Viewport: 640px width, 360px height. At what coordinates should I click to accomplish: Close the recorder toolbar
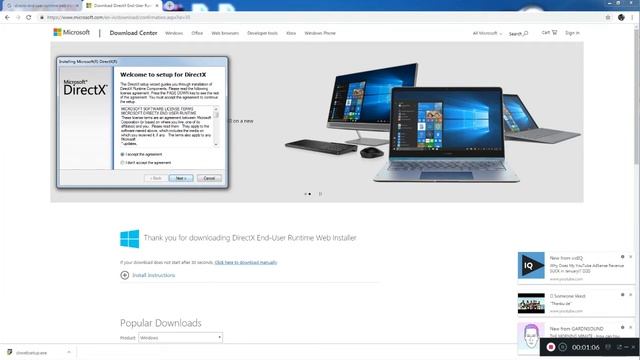point(633,347)
